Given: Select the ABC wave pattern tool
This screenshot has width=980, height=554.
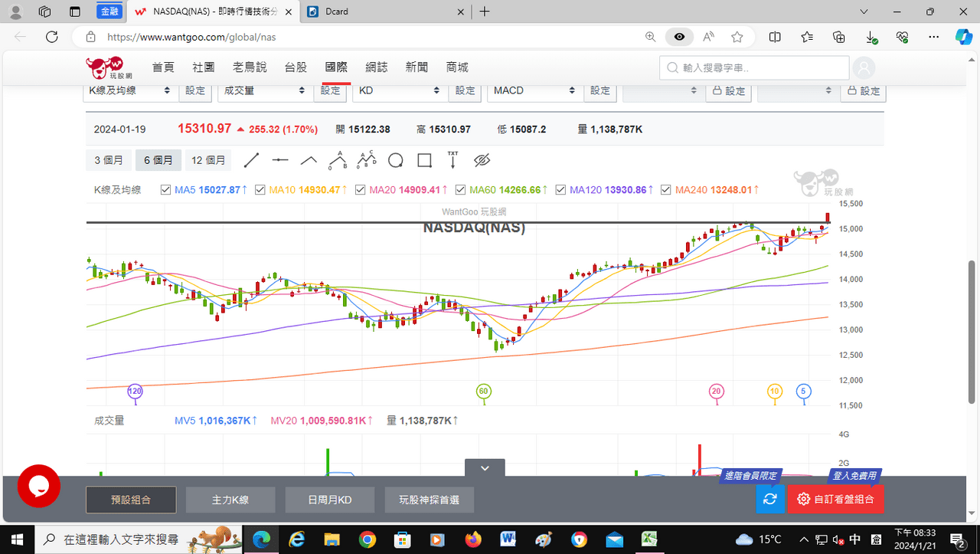Looking at the screenshot, I should [367, 159].
